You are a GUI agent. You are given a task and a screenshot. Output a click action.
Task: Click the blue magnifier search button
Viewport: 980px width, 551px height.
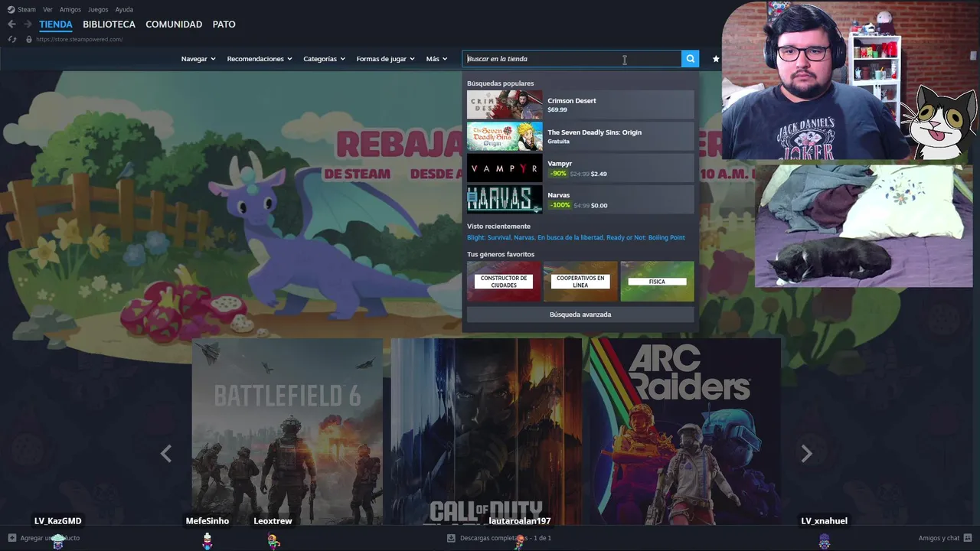[x=690, y=59]
